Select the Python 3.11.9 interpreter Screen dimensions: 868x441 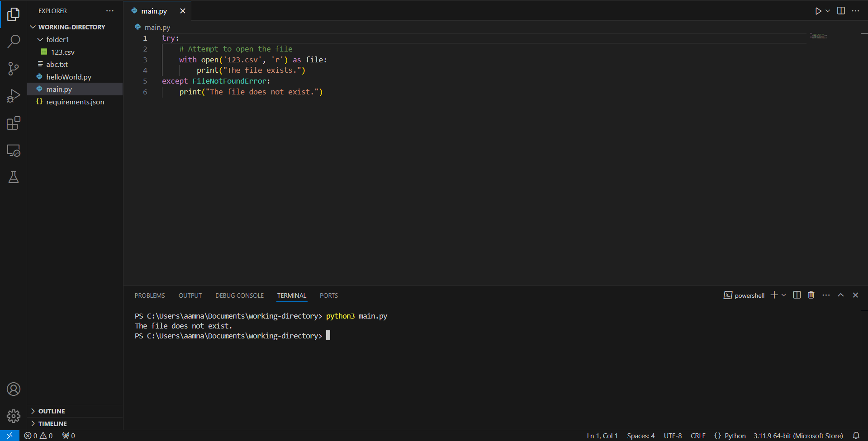pos(797,435)
